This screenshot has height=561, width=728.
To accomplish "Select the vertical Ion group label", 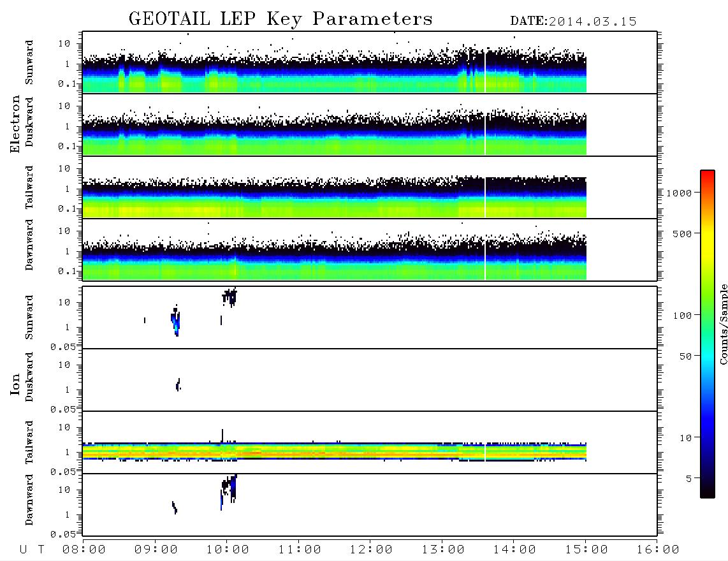I will pos(15,384).
